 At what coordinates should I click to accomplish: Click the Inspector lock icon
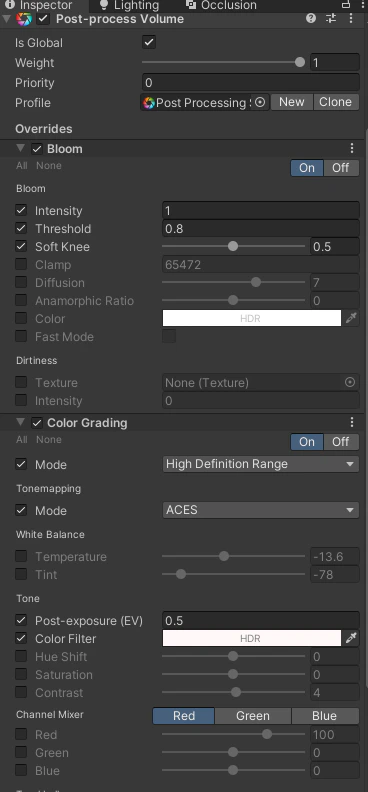tap(346, 5)
